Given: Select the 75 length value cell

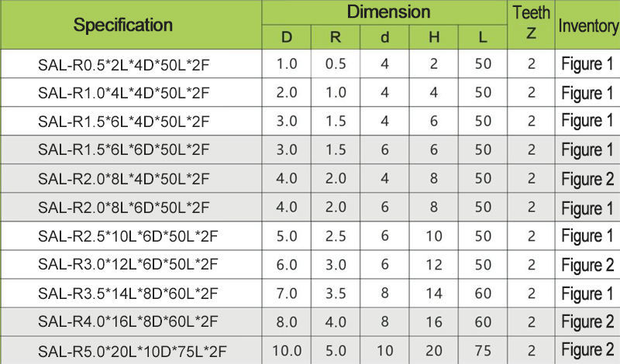Looking at the screenshot, I should pyautogui.click(x=483, y=350).
